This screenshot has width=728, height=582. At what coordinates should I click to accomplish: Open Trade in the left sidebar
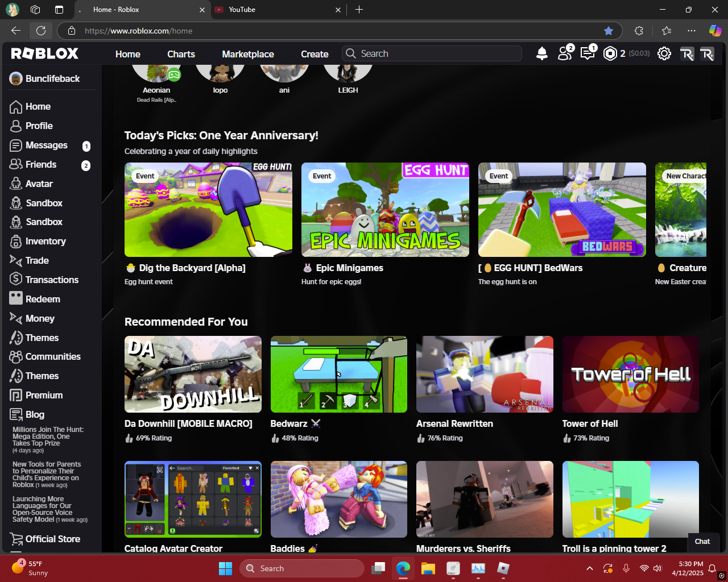coord(37,260)
